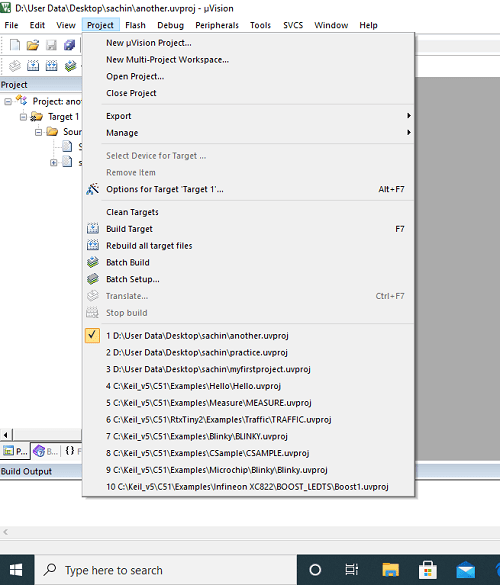500x585 pixels.
Task: Click Build Output scroll left arrow
Action: pos(5,532)
